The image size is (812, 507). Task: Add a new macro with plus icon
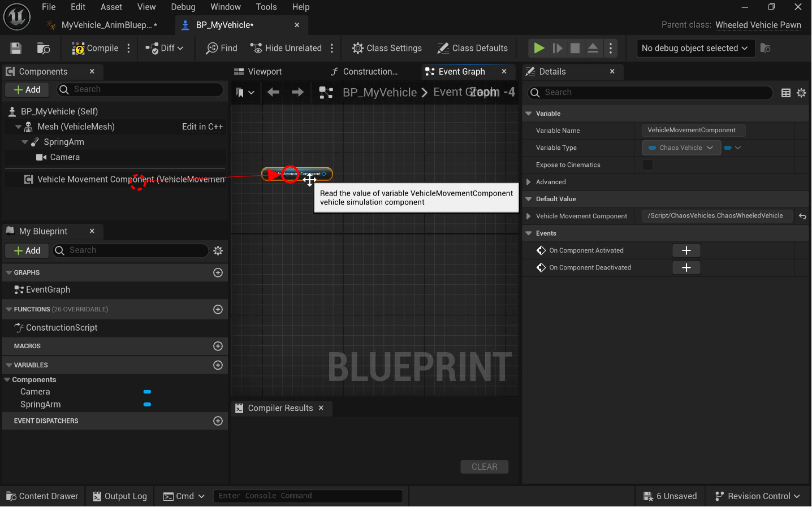218,346
